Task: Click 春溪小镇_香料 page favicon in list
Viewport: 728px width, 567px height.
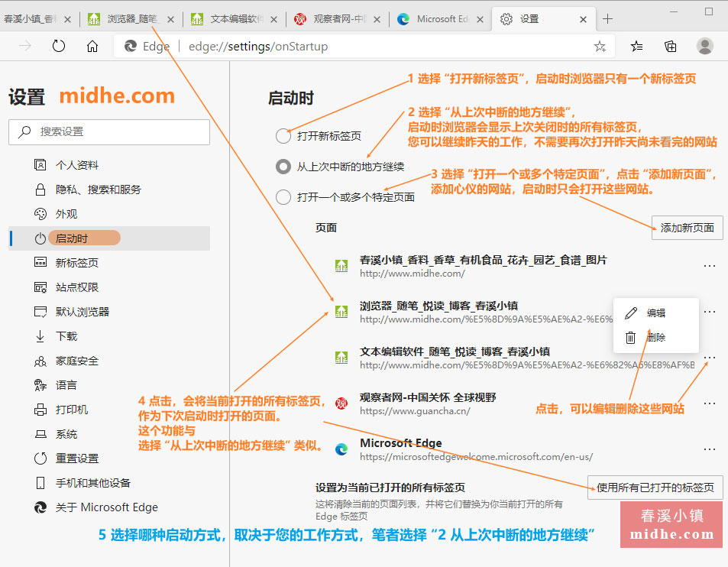Action: pos(341,266)
